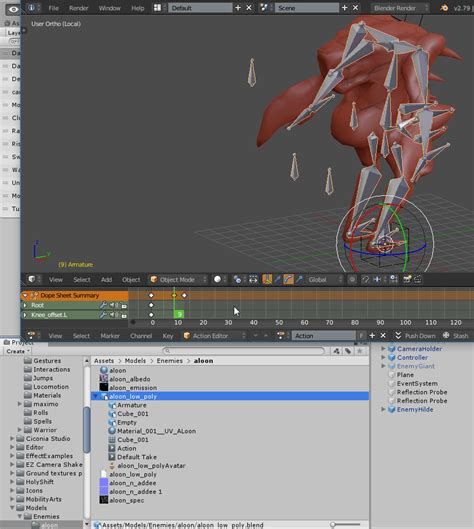Open the Action Editor mode dropdown
The height and width of the screenshot is (529, 474).
214,336
